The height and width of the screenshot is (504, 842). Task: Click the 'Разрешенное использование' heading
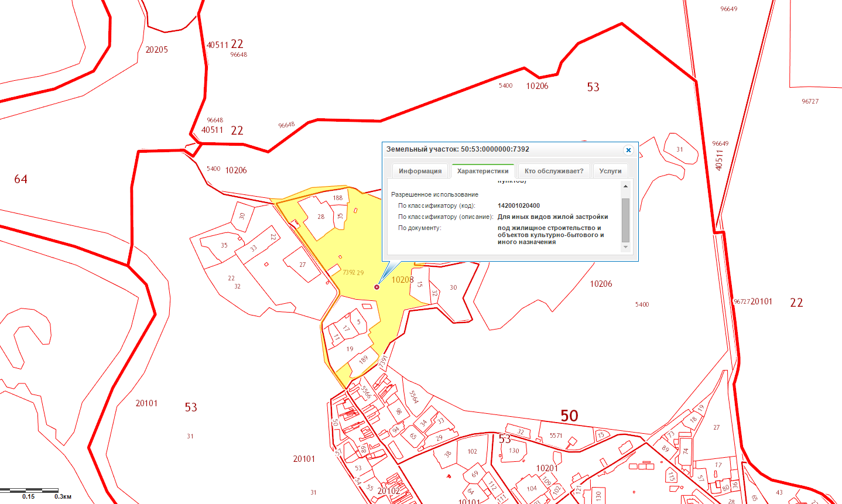[x=434, y=194]
